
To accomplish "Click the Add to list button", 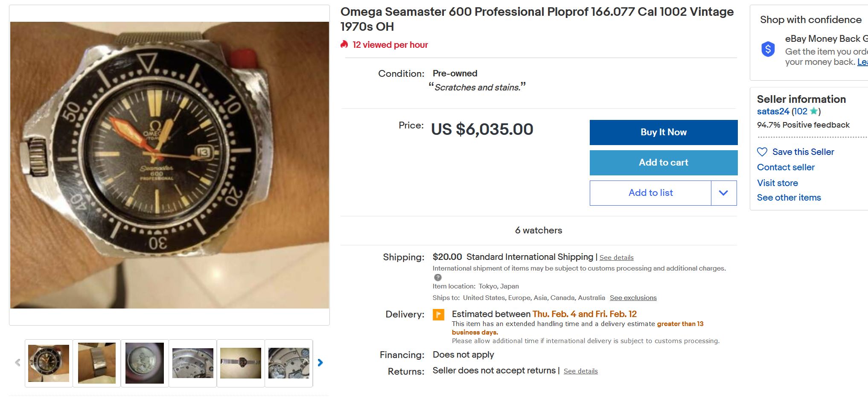I will (650, 193).
